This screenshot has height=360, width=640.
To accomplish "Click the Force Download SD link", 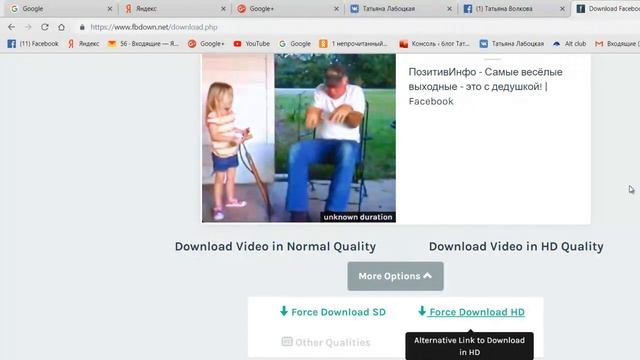I will 333,312.
